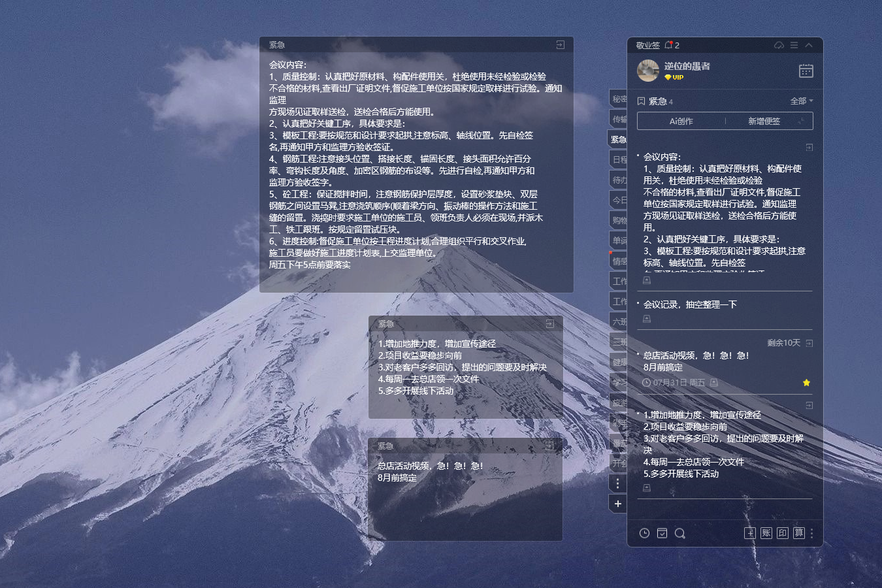Click 4.每周一去总店领一次文件 in floating note

[x=429, y=379]
